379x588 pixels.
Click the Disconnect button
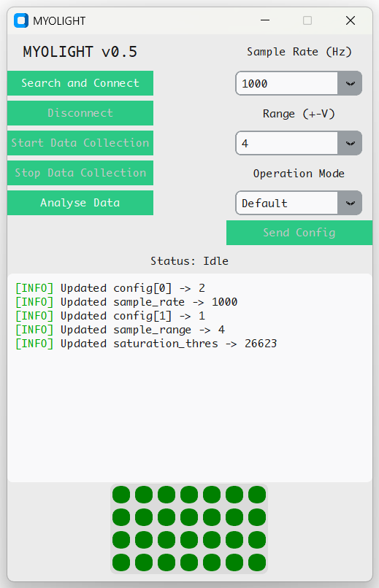click(80, 113)
